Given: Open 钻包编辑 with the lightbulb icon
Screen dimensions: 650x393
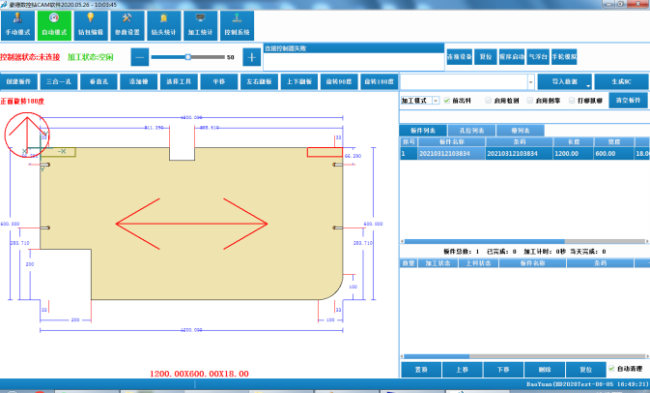Looking at the screenshot, I should coord(91,26).
